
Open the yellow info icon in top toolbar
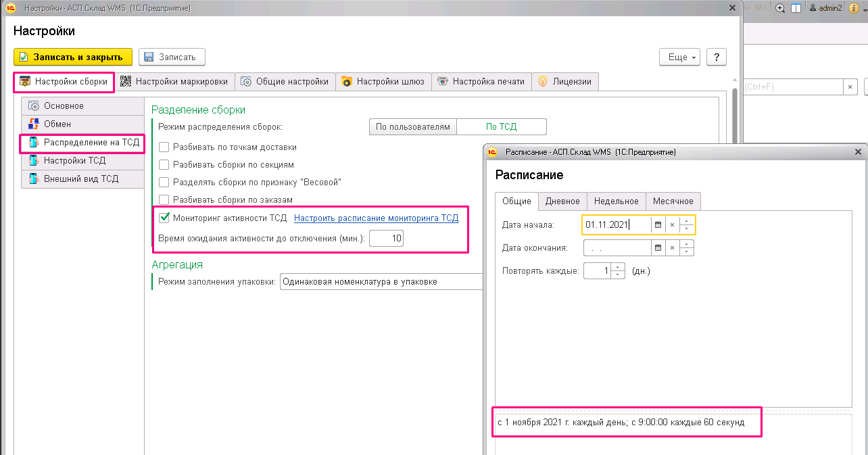pos(854,8)
